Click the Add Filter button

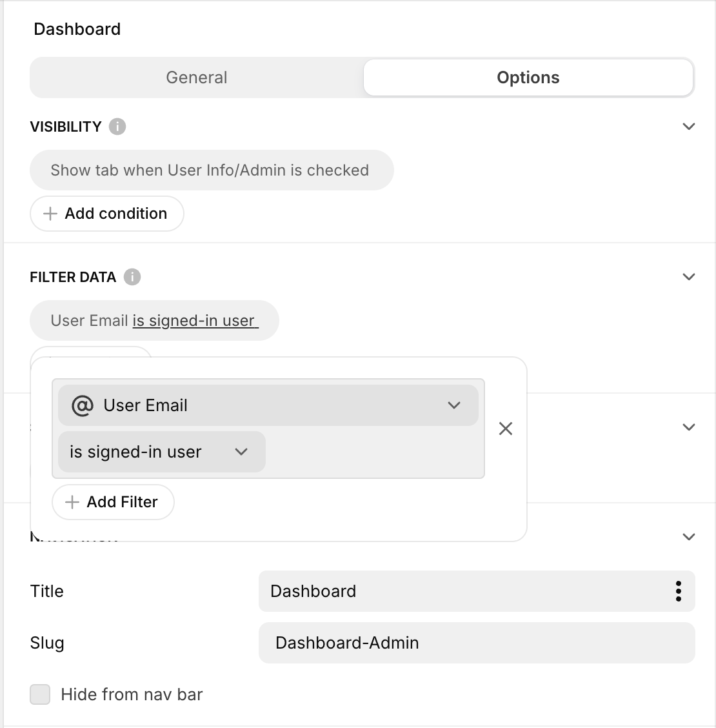(114, 502)
